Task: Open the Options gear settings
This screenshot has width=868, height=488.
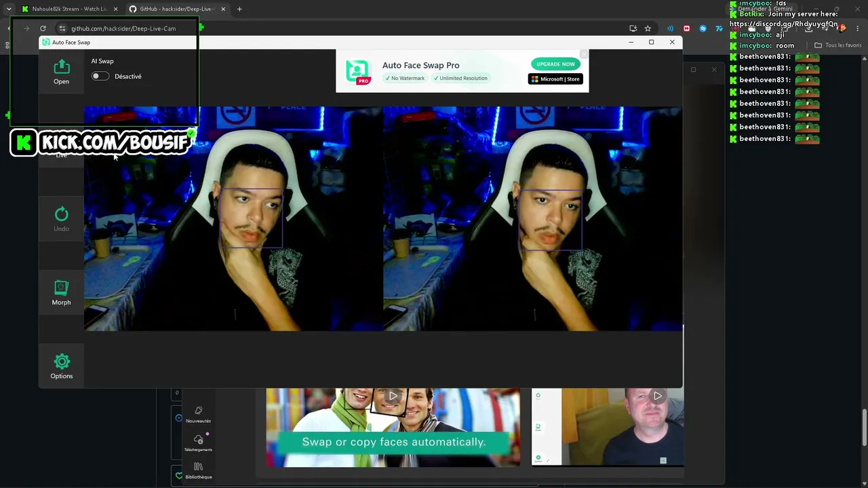Action: coord(61,366)
